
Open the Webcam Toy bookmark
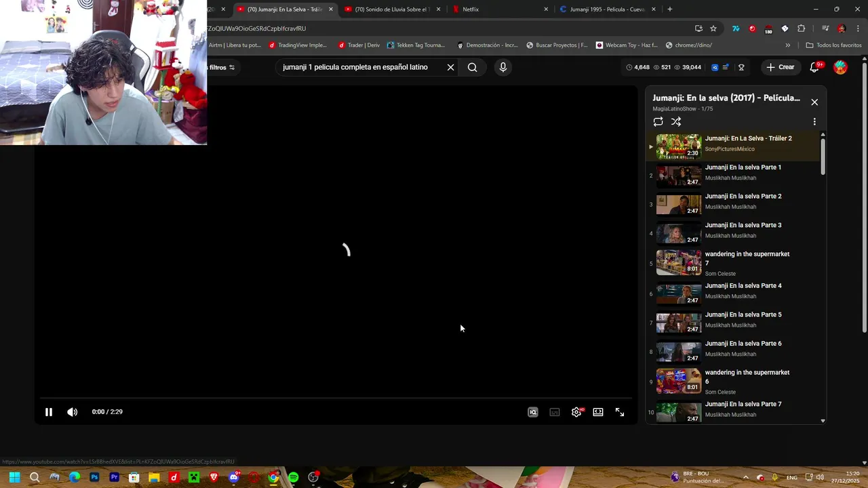tap(627, 45)
